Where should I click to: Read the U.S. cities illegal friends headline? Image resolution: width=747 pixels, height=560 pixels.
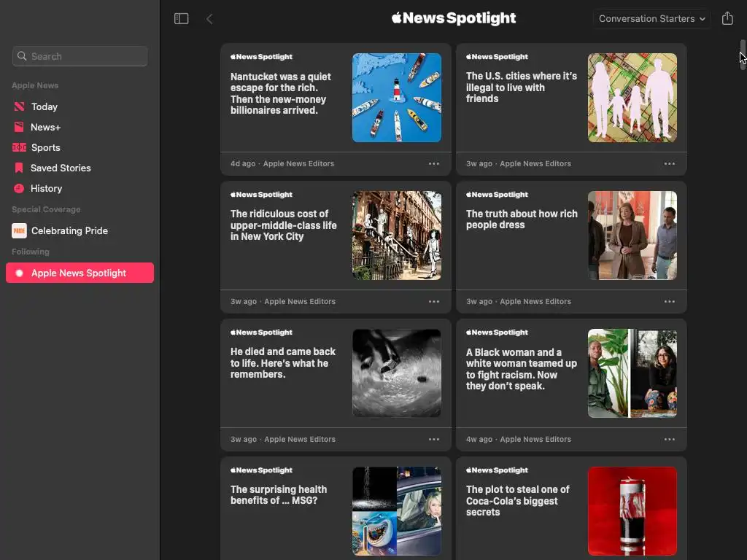click(521, 87)
